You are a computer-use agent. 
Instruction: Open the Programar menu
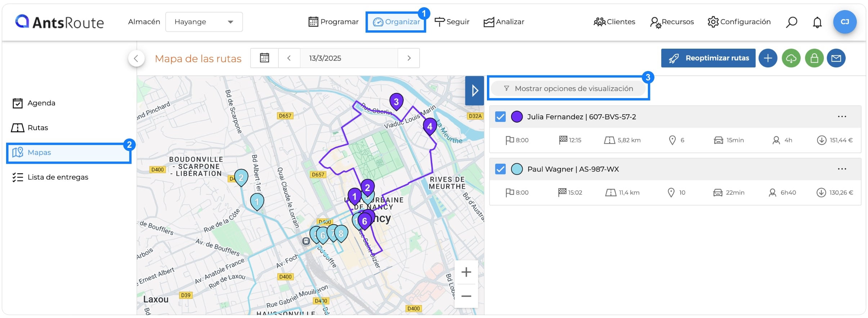[334, 22]
